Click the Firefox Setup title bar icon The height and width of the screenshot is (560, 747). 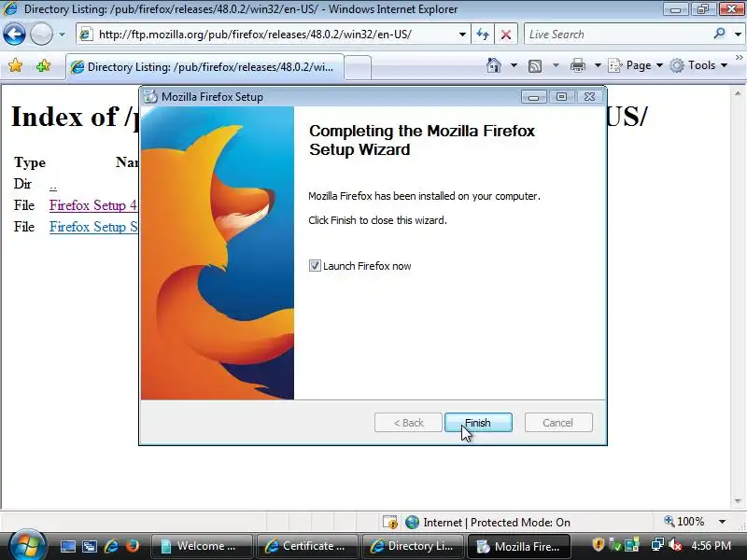pos(150,96)
